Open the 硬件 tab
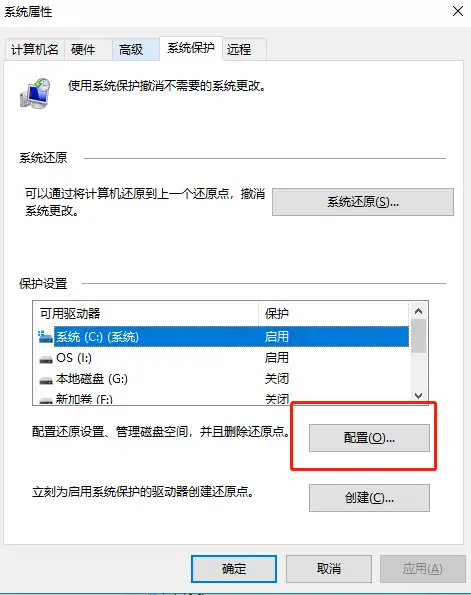 pos(88,49)
